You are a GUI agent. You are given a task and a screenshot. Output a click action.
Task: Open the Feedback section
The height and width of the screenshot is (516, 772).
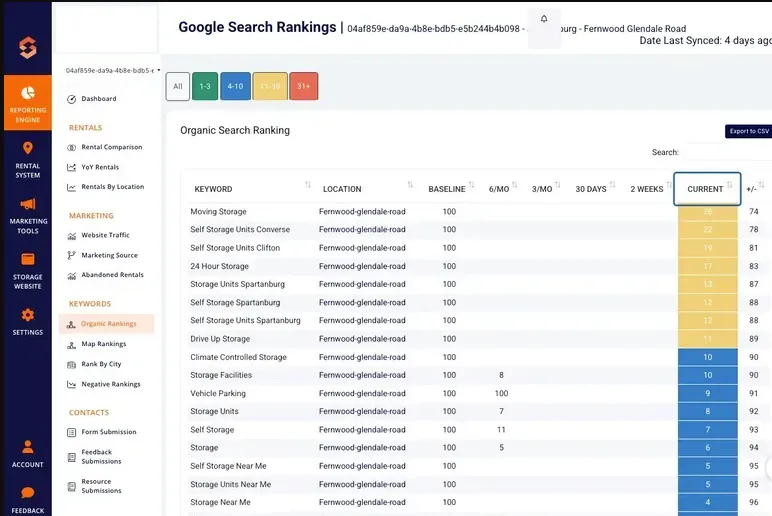coord(28,499)
